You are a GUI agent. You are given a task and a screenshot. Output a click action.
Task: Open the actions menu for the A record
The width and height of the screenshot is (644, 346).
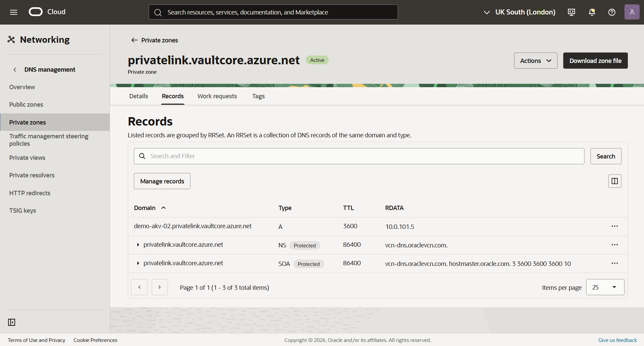[614, 226]
